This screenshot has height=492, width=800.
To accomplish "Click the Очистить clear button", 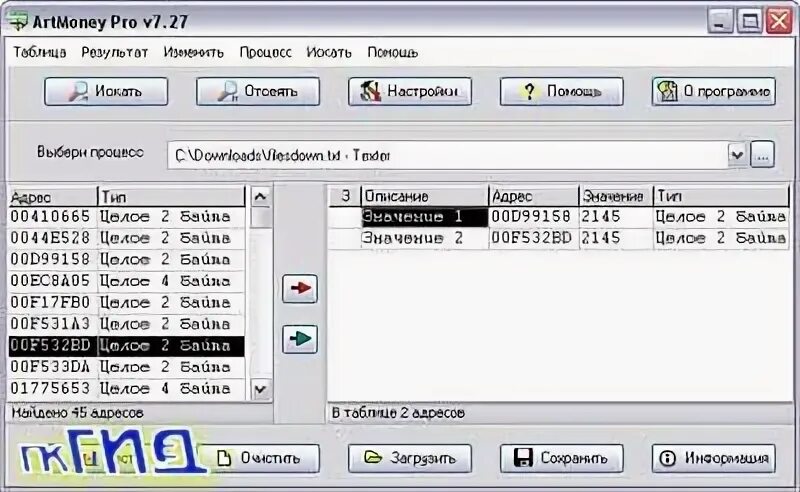I will pos(258,458).
